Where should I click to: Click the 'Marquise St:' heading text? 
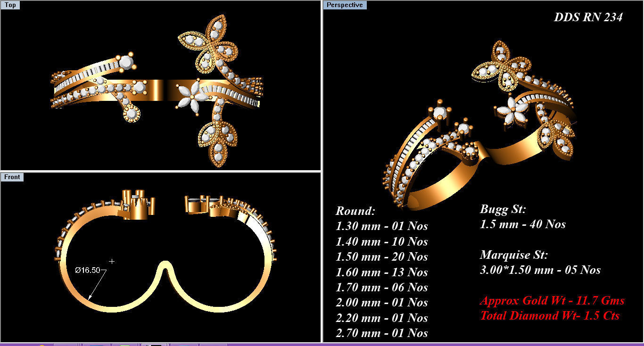click(514, 255)
